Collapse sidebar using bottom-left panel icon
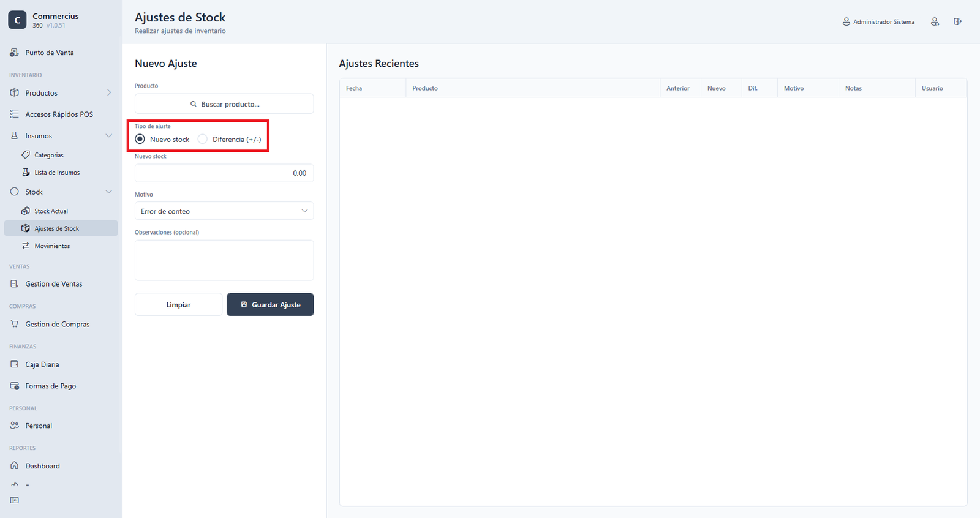This screenshot has width=980, height=518. point(15,500)
